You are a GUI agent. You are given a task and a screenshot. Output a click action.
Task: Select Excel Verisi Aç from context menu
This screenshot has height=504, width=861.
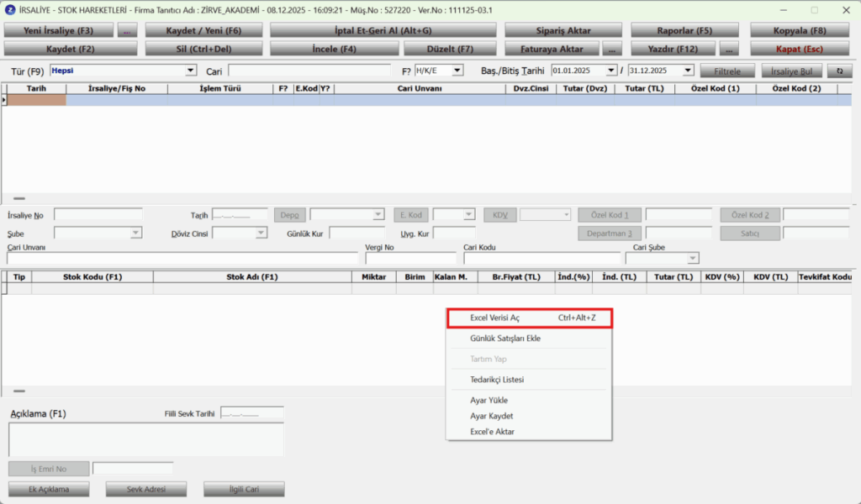pyautogui.click(x=530, y=318)
